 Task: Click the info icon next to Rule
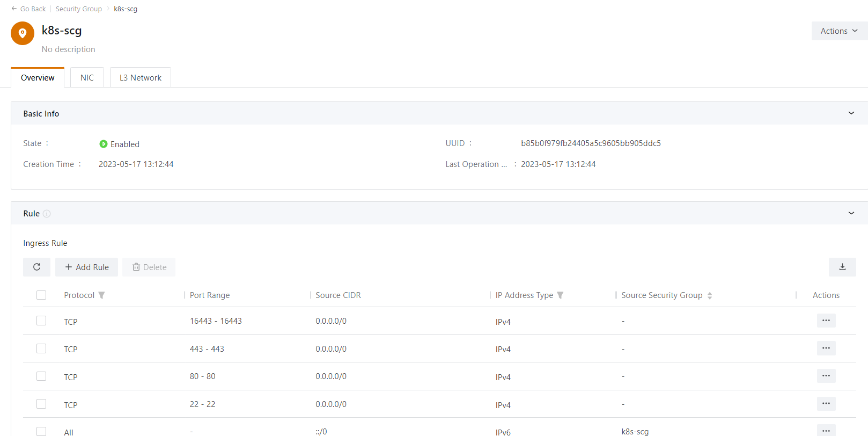coord(47,214)
